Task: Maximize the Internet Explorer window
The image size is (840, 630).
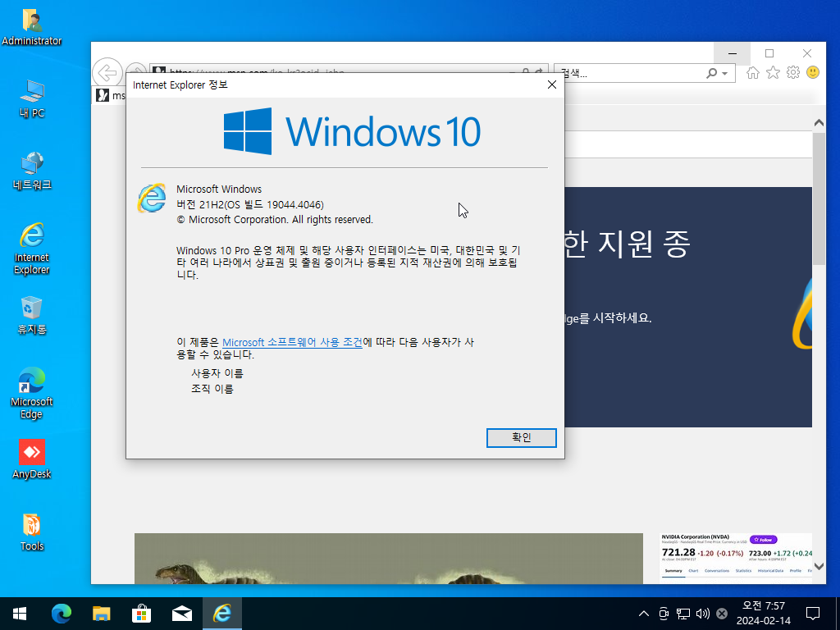Action: pyautogui.click(x=769, y=53)
